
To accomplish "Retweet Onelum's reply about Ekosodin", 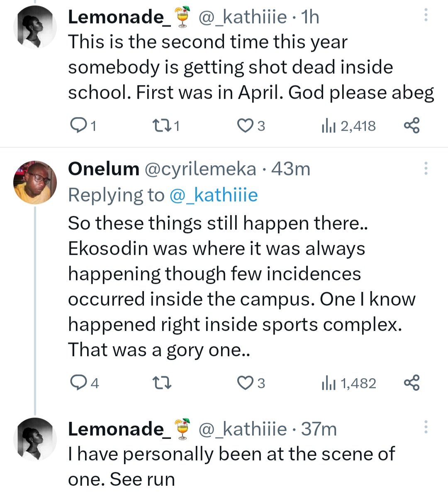I will 161,383.
